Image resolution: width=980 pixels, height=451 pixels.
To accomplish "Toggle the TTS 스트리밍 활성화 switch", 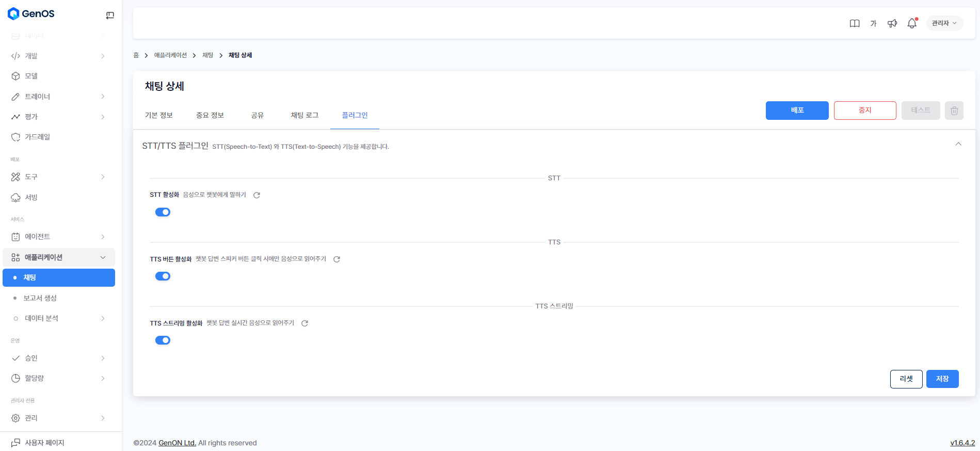I will [x=163, y=340].
